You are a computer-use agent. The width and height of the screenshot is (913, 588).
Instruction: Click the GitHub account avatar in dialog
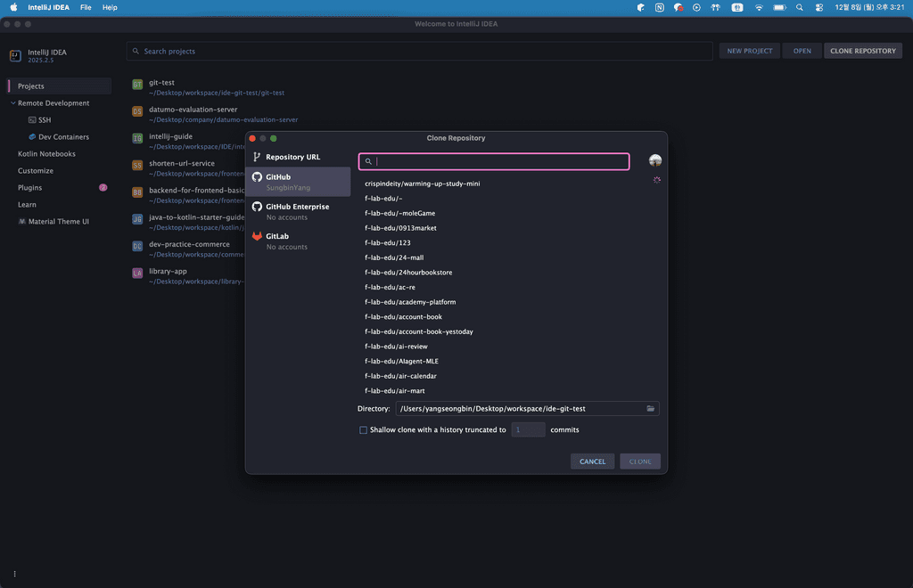[655, 160]
